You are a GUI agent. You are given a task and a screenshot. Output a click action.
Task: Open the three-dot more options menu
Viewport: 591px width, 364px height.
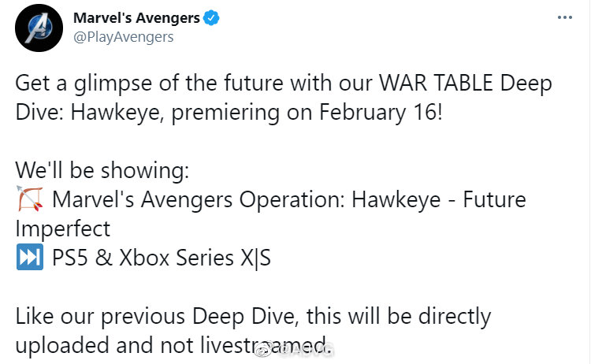coord(566,17)
